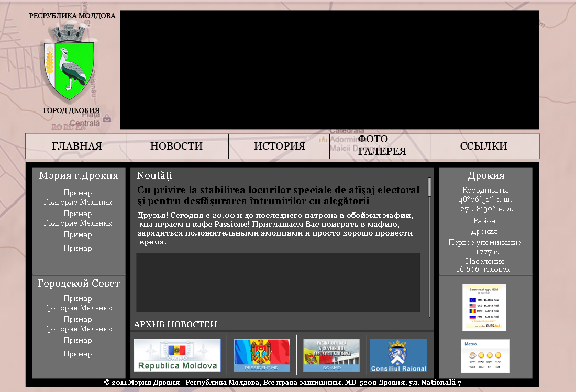The width and height of the screenshot is (576, 392).
Task: Click the CURS.md logo in currency widget
Action: click(493, 326)
